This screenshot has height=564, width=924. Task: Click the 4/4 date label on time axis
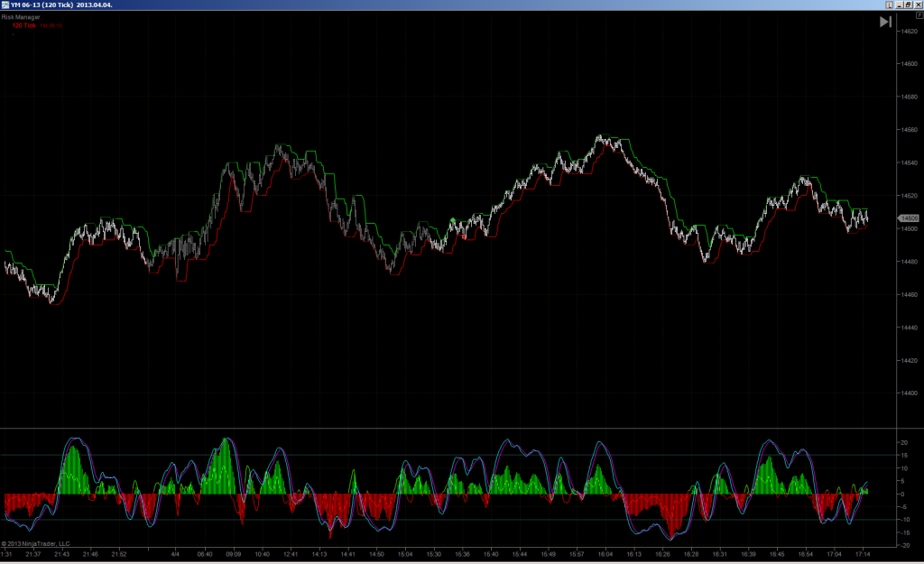pyautogui.click(x=175, y=554)
